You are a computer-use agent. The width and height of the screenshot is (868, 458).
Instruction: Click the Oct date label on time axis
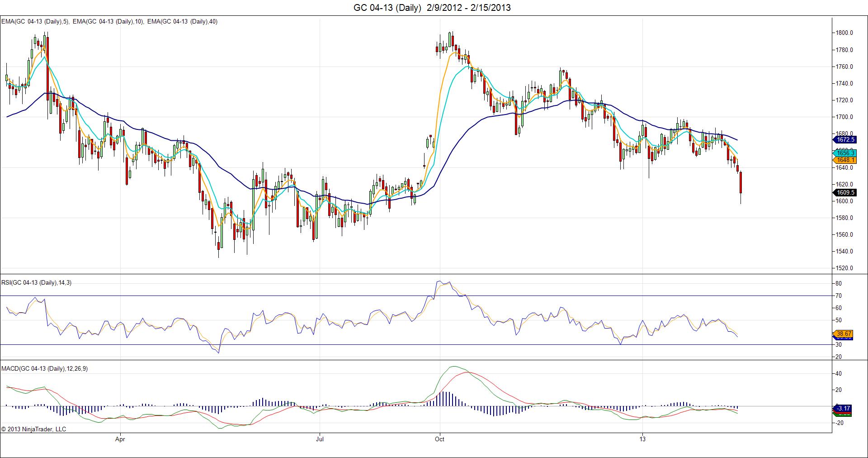tap(439, 439)
